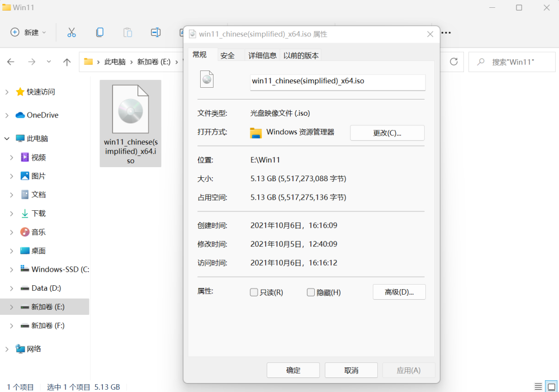Screen dimensions: 559x392
Task: Collapse the 此电脑 tree node
Action: [x=7, y=138]
